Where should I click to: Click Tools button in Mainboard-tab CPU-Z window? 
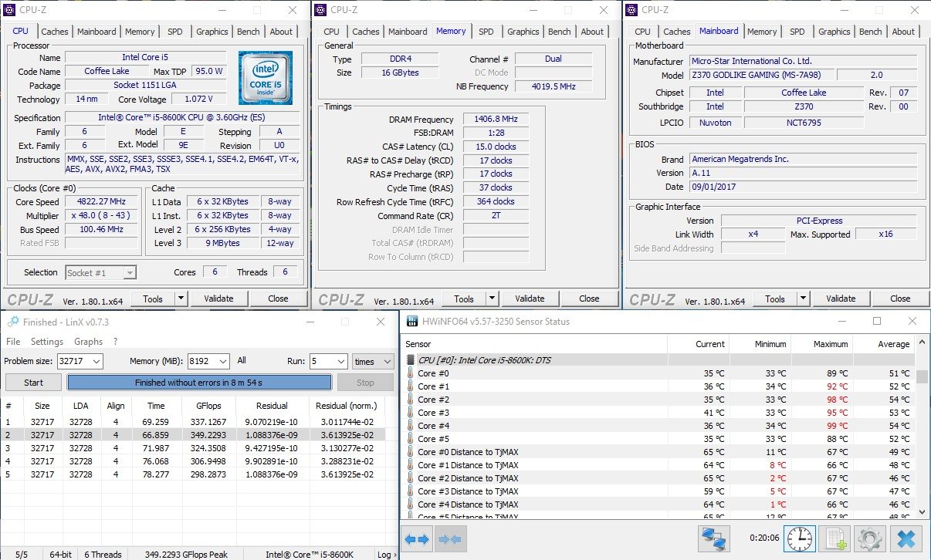pyautogui.click(x=775, y=299)
